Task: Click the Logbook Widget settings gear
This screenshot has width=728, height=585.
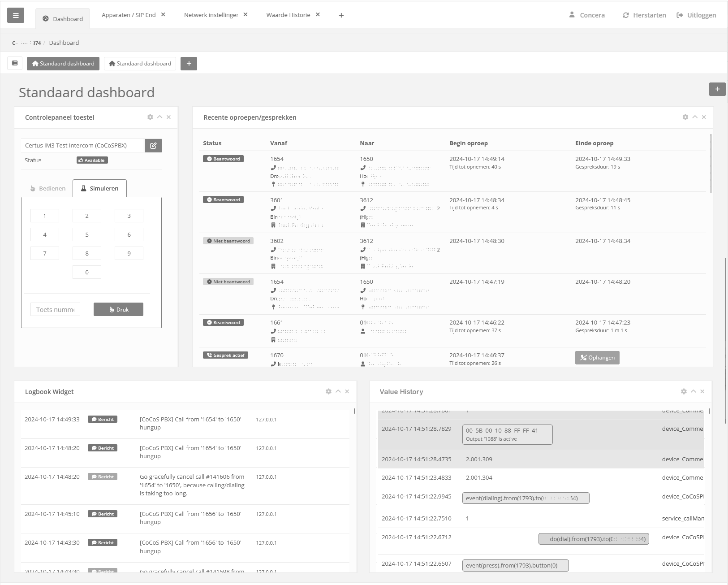Action: click(328, 391)
